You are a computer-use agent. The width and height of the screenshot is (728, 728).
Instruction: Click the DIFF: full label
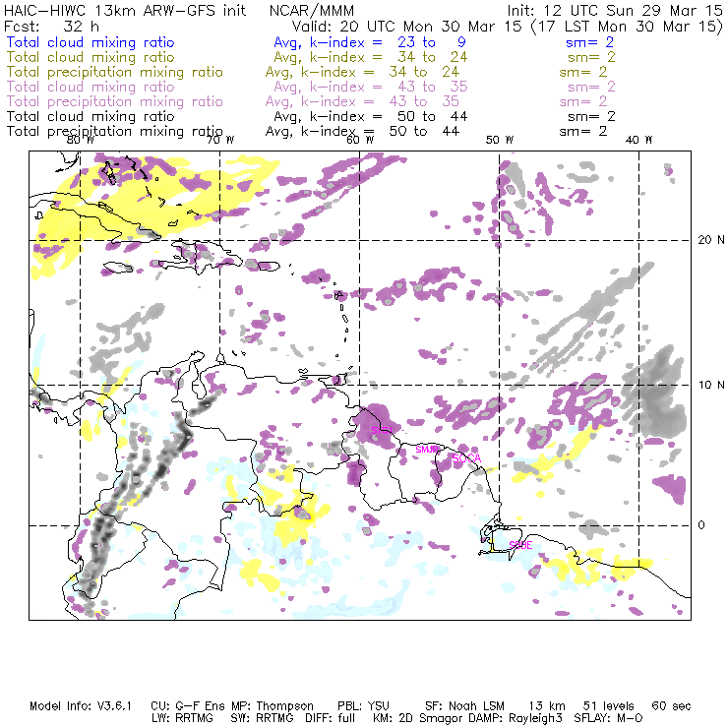tap(331, 718)
